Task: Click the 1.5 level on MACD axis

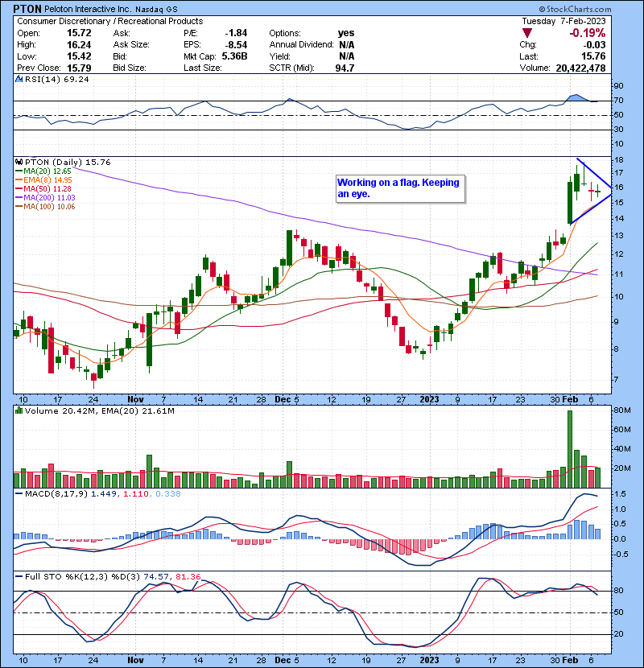Action: pyautogui.click(x=620, y=494)
